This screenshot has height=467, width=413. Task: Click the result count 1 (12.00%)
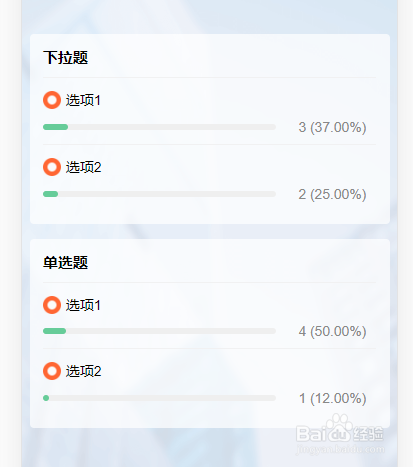[x=332, y=398]
